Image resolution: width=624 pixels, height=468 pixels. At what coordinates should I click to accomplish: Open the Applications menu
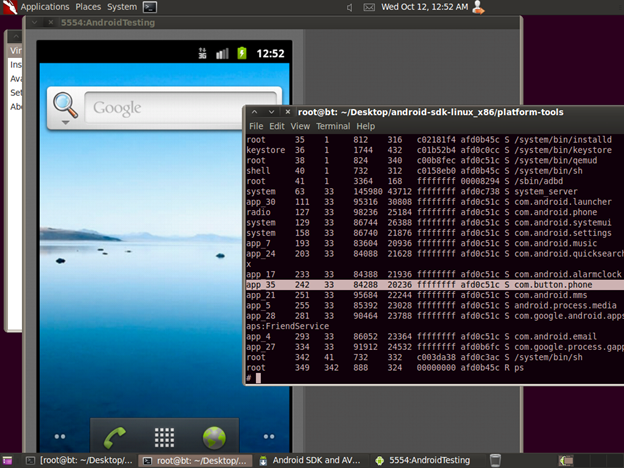point(44,7)
